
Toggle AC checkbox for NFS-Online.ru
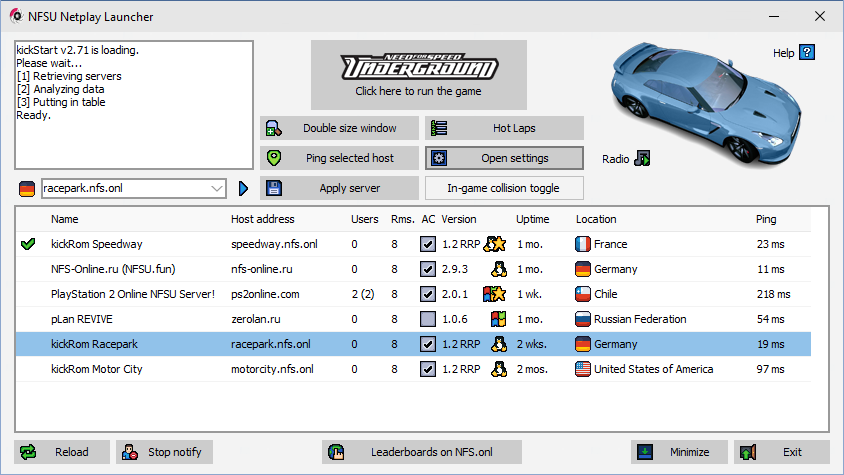pyautogui.click(x=427, y=269)
